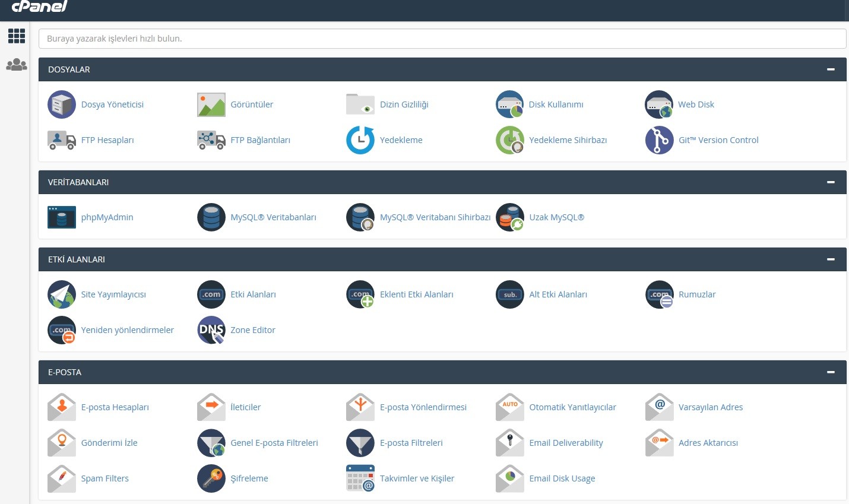Collapse the VERİTABANLARI section
Viewport: 849px width, 504px height.
tap(831, 182)
